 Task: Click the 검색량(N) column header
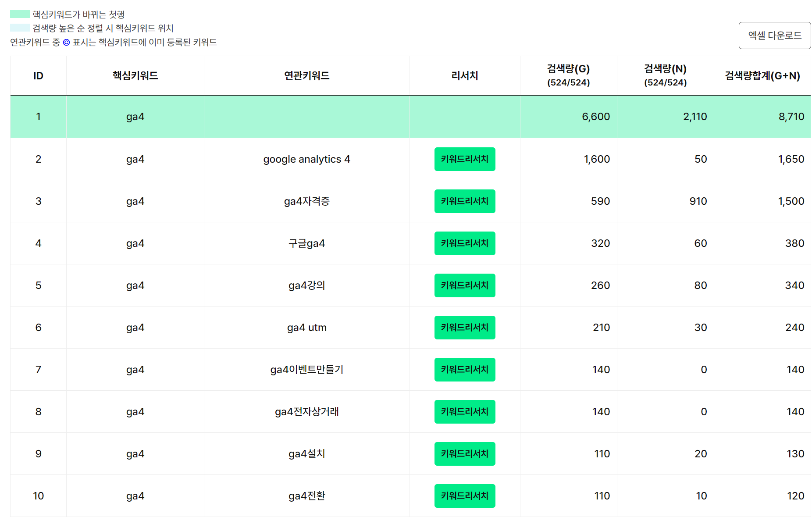click(665, 76)
